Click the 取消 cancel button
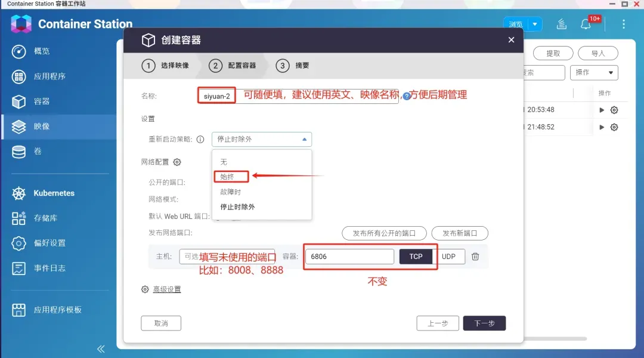Viewport: 644px width, 358px height. [161, 323]
